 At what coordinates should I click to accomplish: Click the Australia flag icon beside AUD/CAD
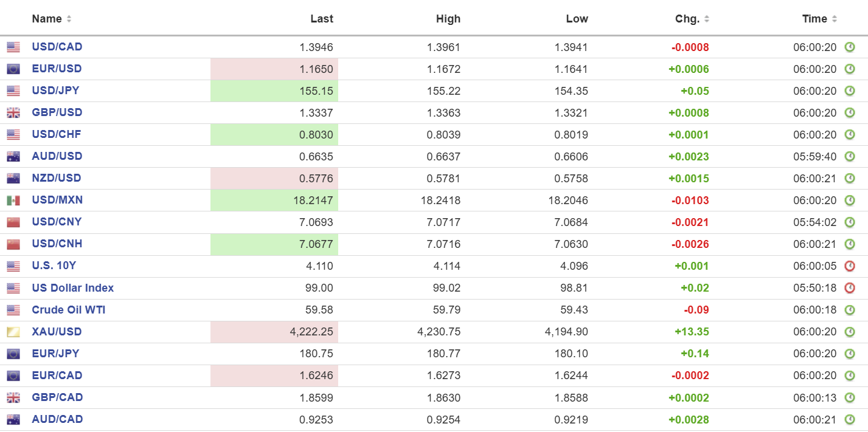pyautogui.click(x=13, y=419)
